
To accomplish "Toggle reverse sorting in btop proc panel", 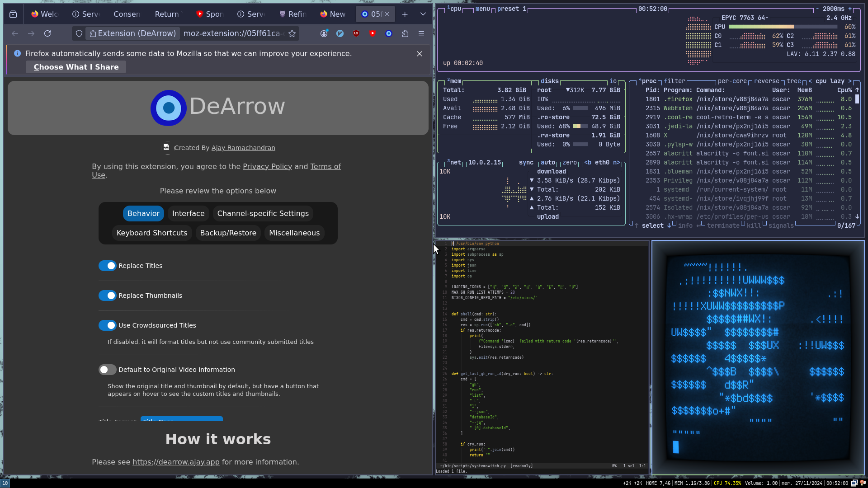I will point(766,81).
